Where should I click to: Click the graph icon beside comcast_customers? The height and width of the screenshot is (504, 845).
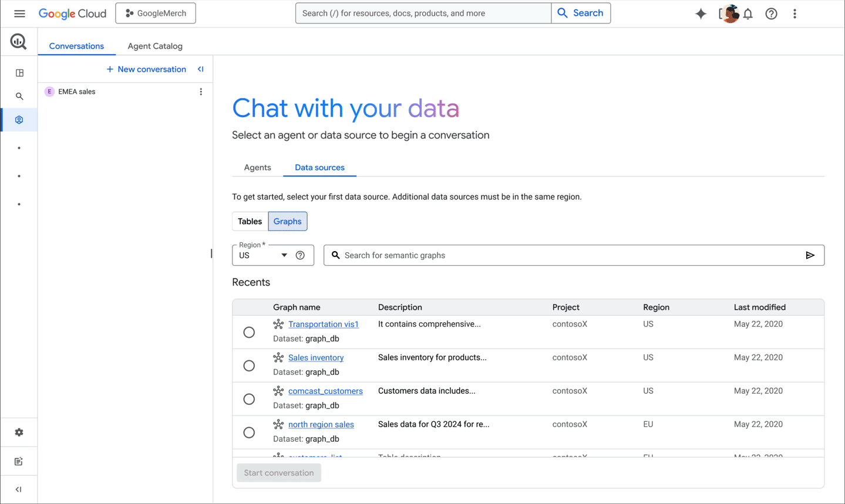point(278,391)
